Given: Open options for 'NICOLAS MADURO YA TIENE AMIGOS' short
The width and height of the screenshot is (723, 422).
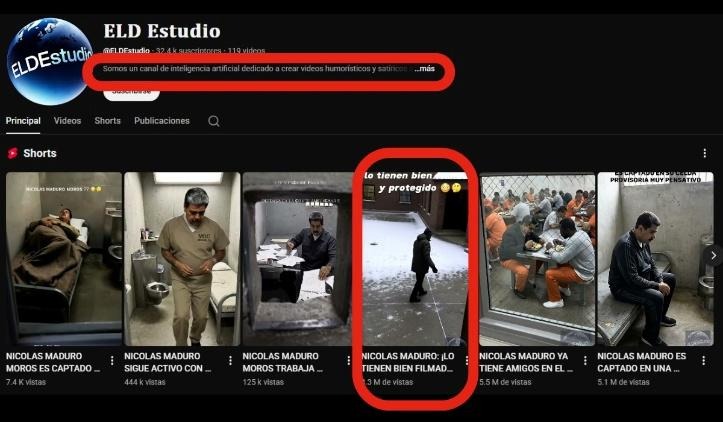Looking at the screenshot, I should tap(585, 361).
